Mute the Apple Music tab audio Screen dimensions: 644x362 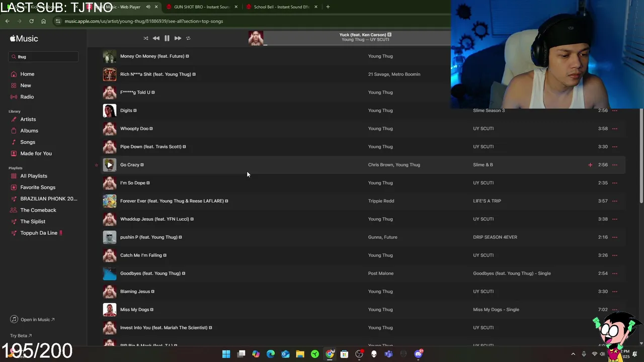(x=148, y=7)
